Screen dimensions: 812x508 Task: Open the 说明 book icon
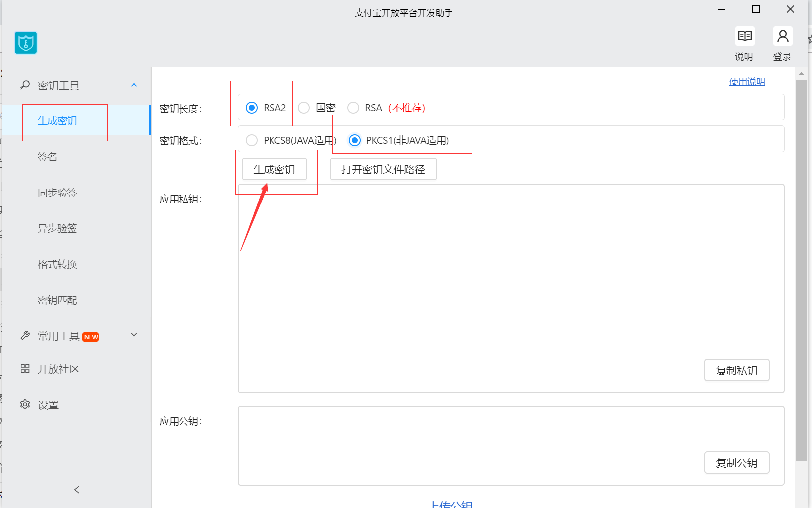(x=745, y=36)
